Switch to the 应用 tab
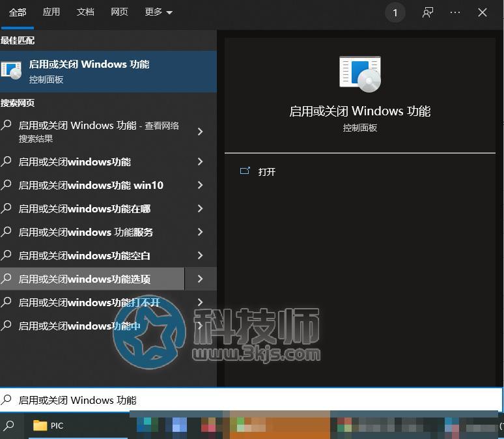 pyautogui.click(x=51, y=12)
